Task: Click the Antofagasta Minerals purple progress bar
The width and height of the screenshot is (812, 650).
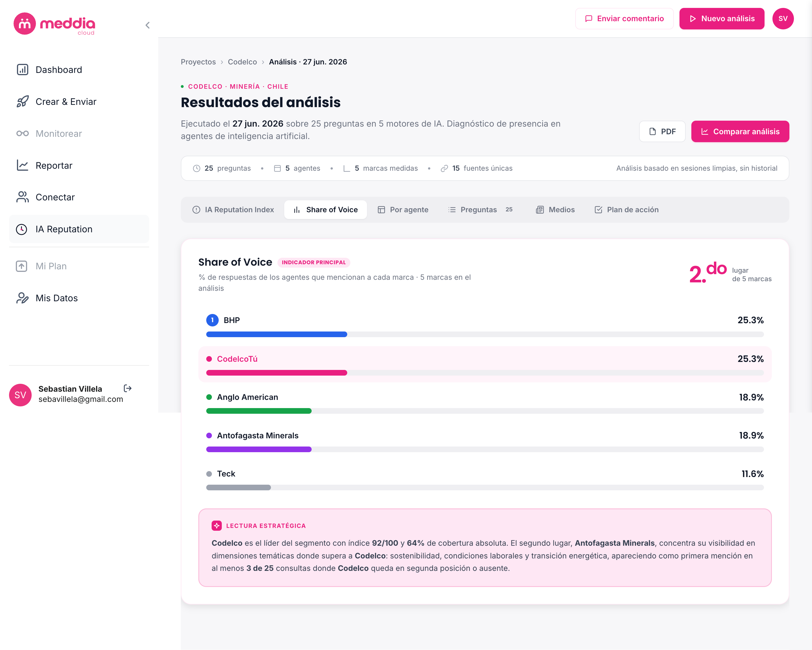Action: click(259, 449)
